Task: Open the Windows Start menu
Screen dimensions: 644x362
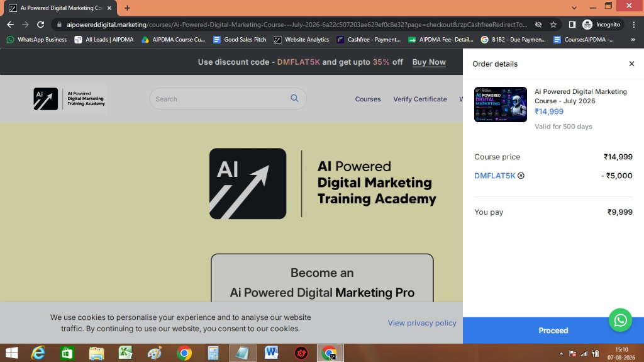Action: (11, 353)
